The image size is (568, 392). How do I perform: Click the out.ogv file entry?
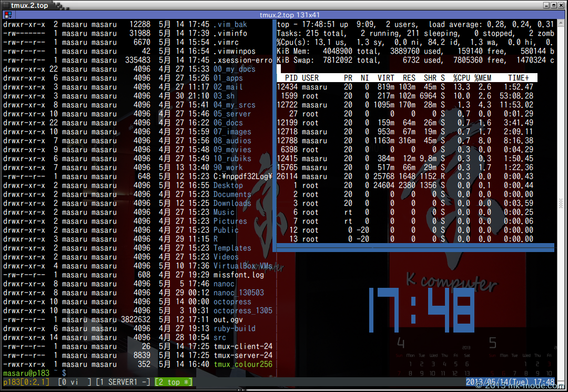228,319
